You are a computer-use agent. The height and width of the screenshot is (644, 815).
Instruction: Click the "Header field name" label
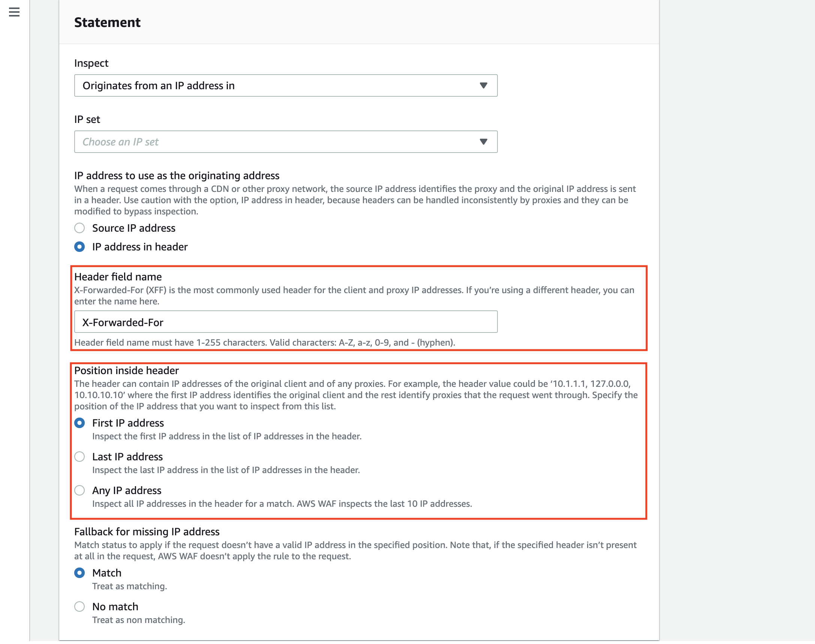[118, 277]
